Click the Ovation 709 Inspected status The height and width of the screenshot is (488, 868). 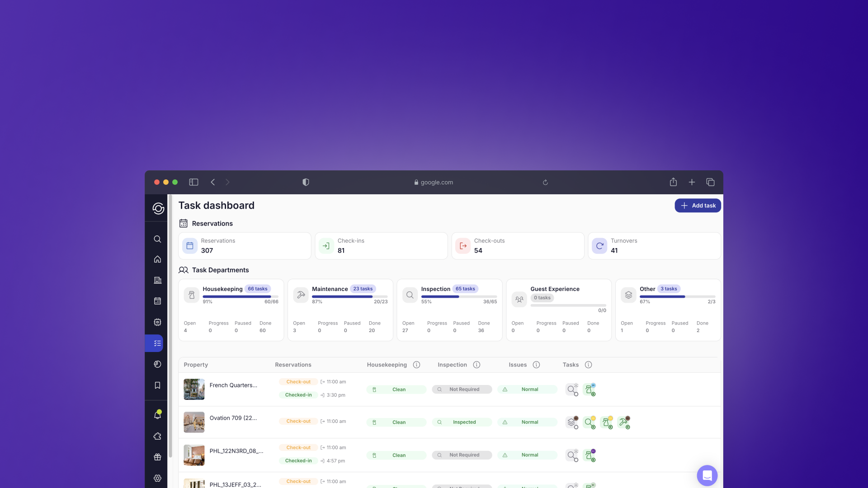click(462, 422)
